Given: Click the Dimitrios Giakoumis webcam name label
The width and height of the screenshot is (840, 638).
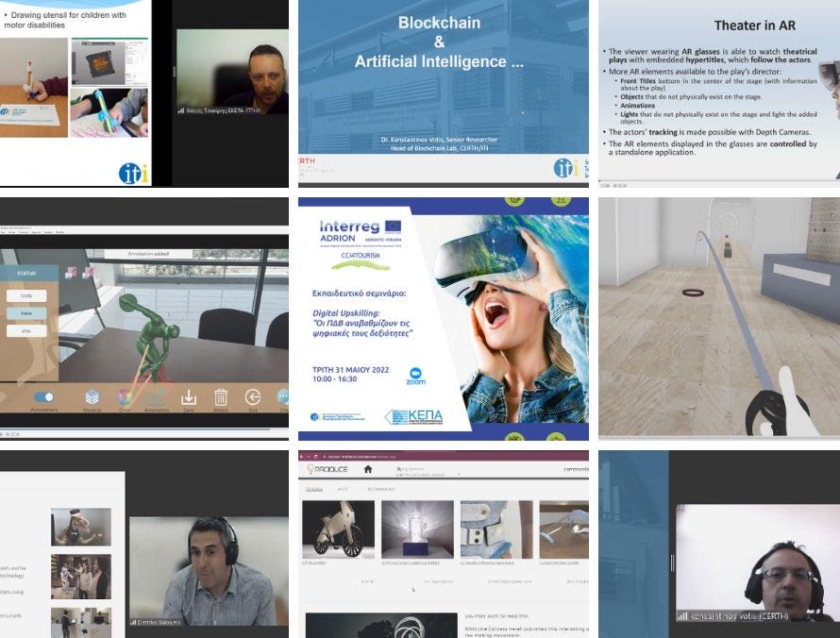Looking at the screenshot, I should (156, 622).
